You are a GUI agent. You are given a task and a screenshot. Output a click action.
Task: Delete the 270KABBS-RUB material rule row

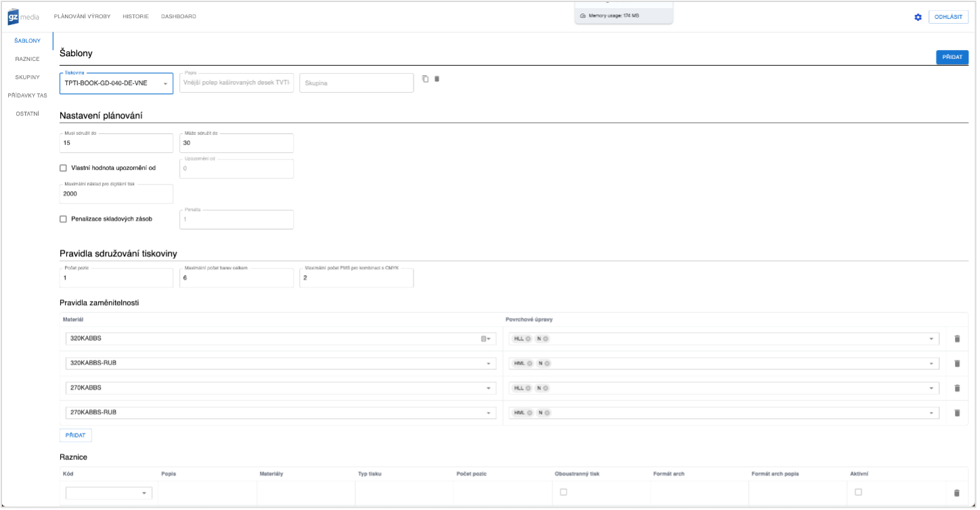(956, 413)
